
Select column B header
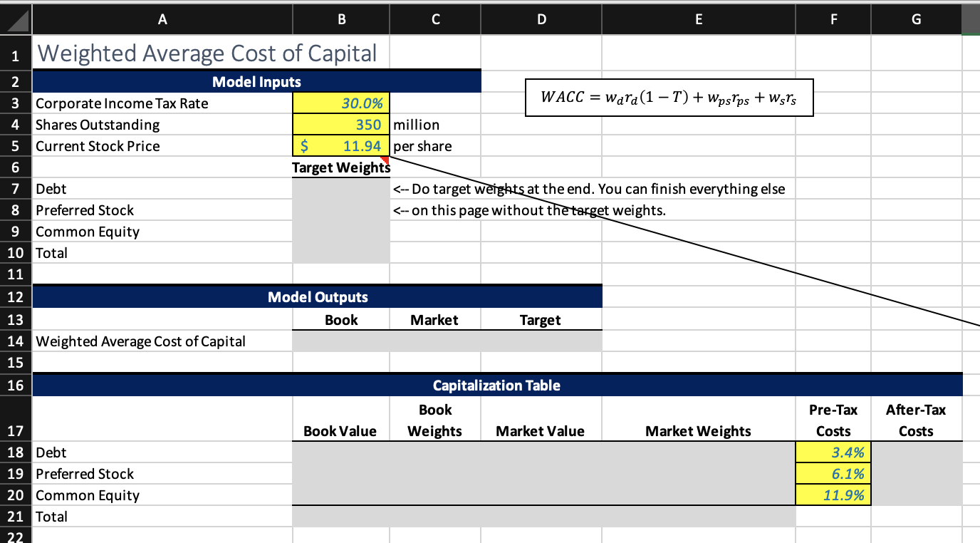[341, 21]
